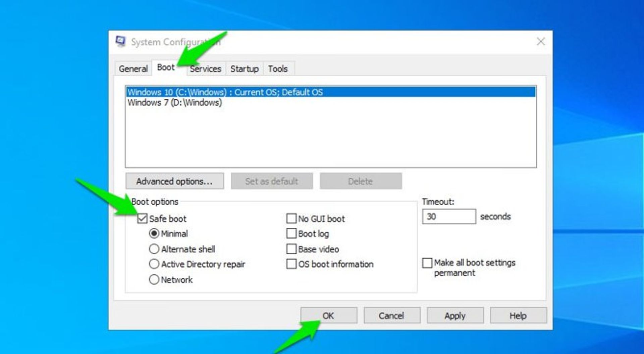Check Make all boot settings permanent
This screenshot has height=354, width=644.
[x=427, y=263]
